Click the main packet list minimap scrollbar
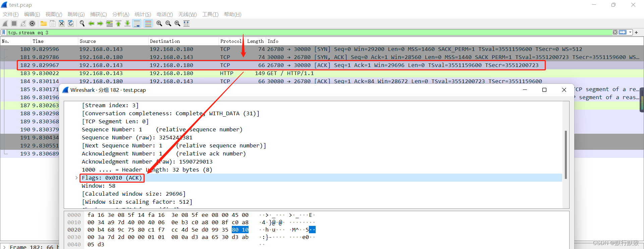This screenshot has height=249, width=644. pyautogui.click(x=642, y=100)
